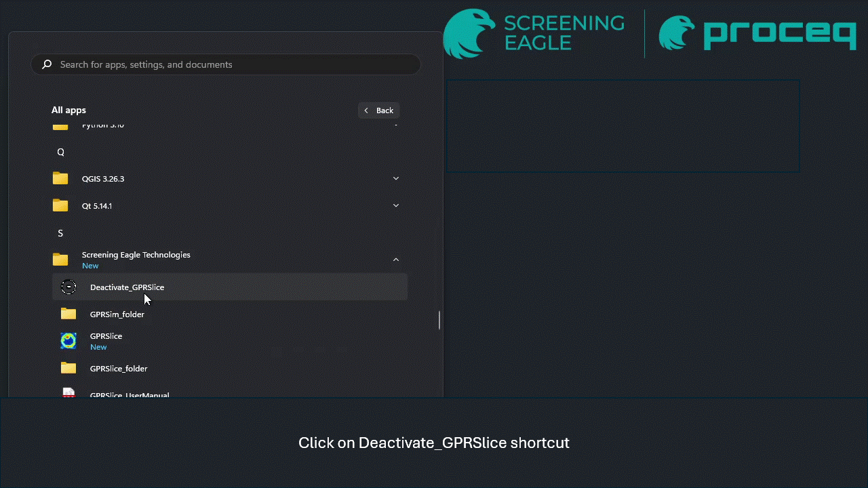This screenshot has width=868, height=488.
Task: Click the search magnifier icon
Action: pyautogui.click(x=47, y=64)
